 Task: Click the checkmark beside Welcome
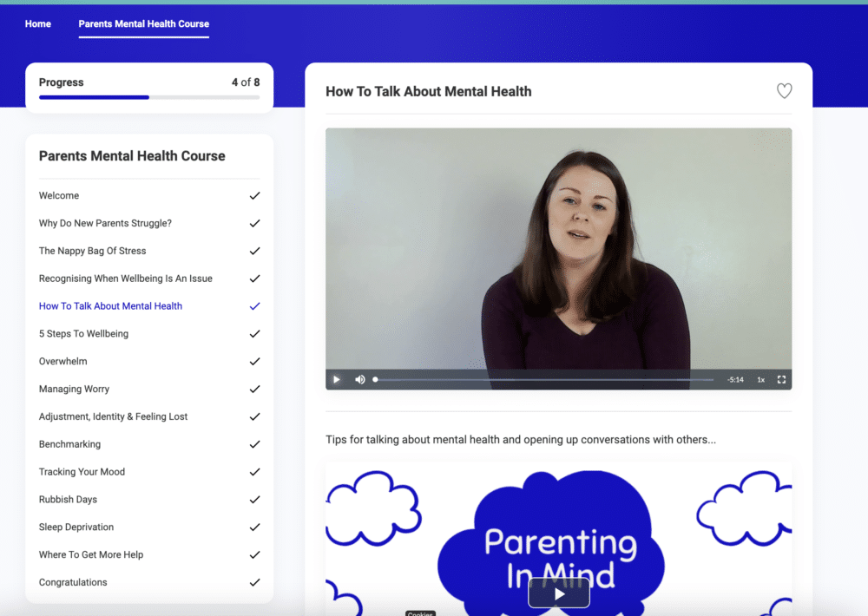tap(254, 195)
